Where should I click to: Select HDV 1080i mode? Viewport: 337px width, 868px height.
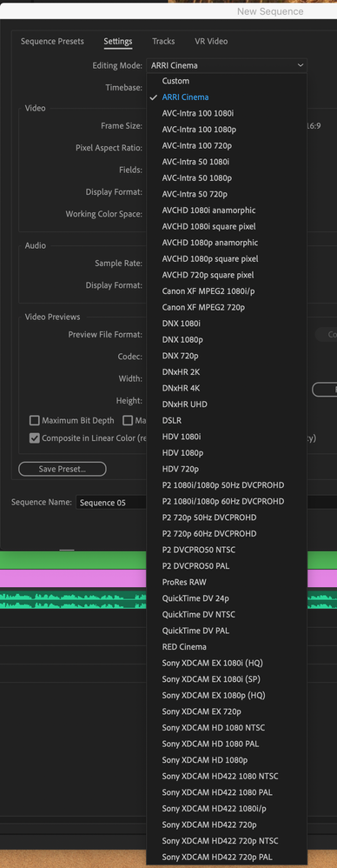tap(227, 437)
